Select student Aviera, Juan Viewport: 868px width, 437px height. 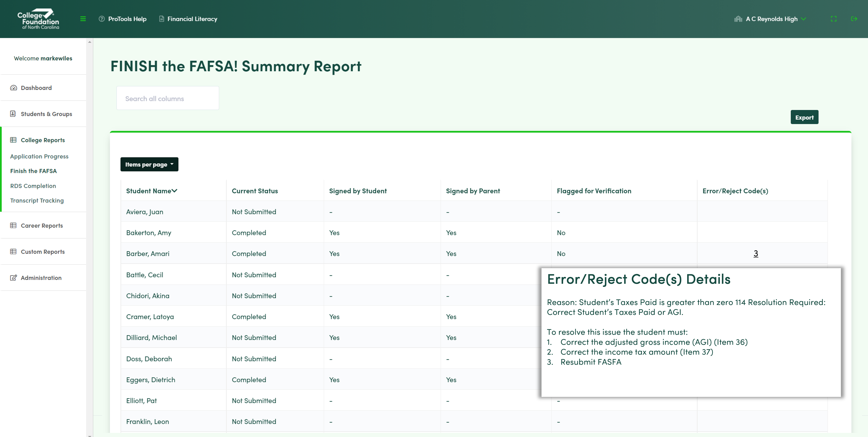click(x=145, y=212)
